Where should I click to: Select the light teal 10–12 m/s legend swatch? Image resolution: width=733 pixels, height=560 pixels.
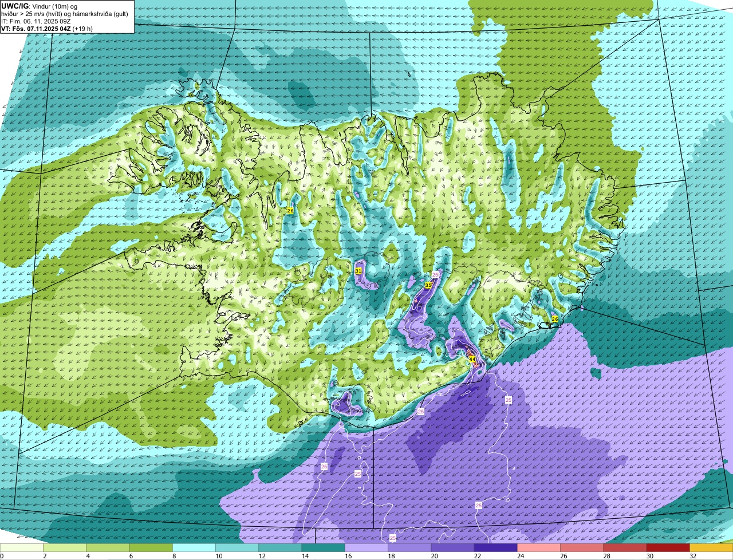[237, 547]
